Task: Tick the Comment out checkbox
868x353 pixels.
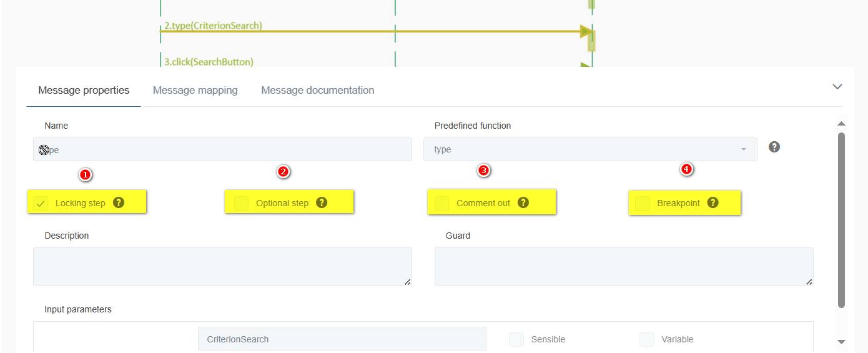Action: (441, 203)
